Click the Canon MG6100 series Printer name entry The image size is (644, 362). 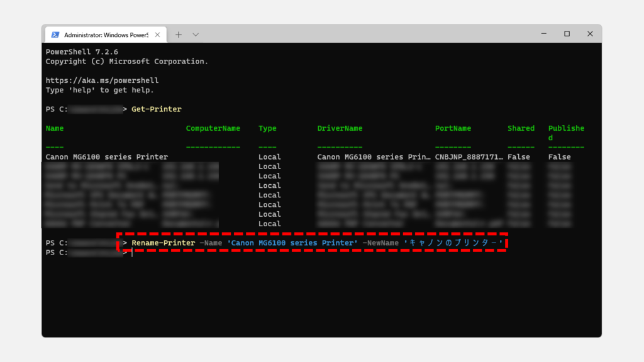106,157
